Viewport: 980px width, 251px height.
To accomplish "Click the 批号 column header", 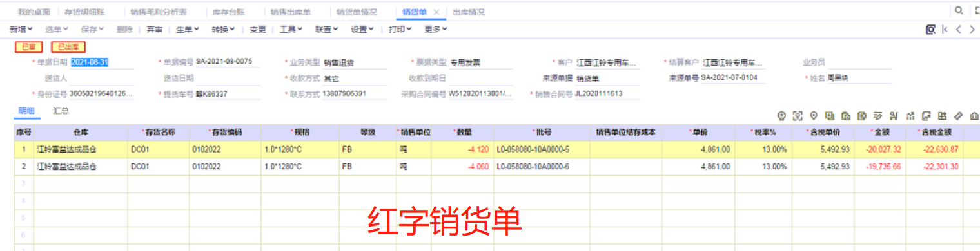I will point(542,132).
